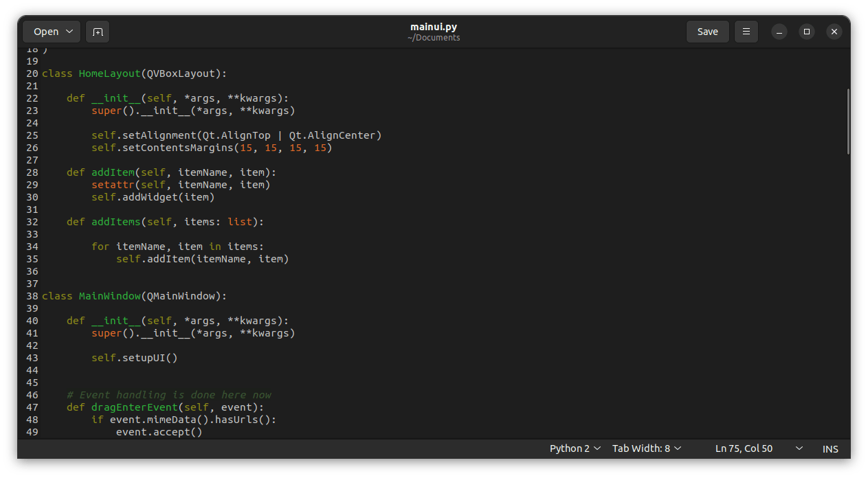Place cursor on class HomeLayout line
The width and height of the screenshot is (868, 478).
pos(134,73)
